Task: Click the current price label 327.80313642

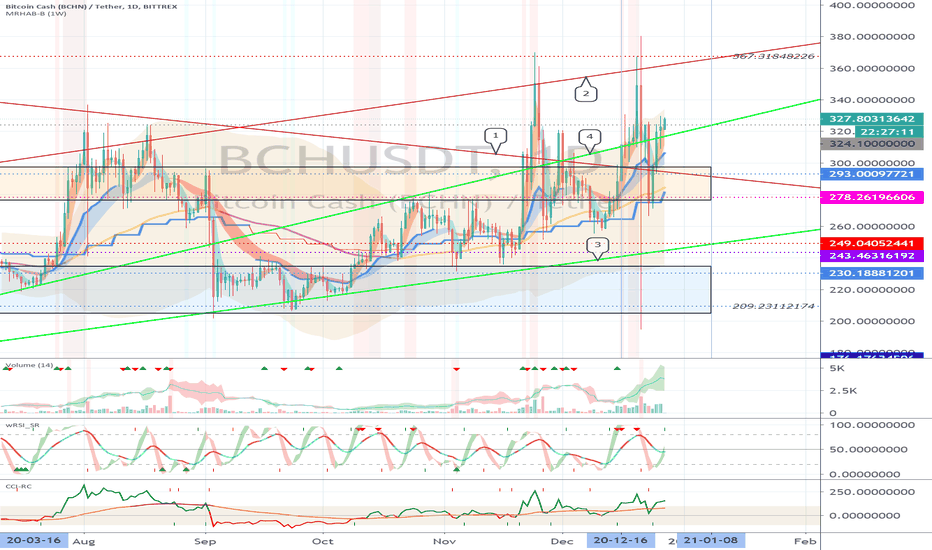Action: click(x=871, y=119)
